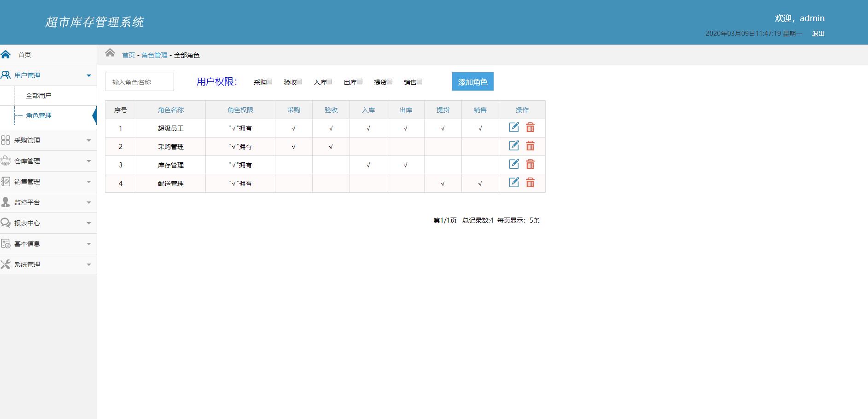Click the 退出 logout link

(x=818, y=34)
